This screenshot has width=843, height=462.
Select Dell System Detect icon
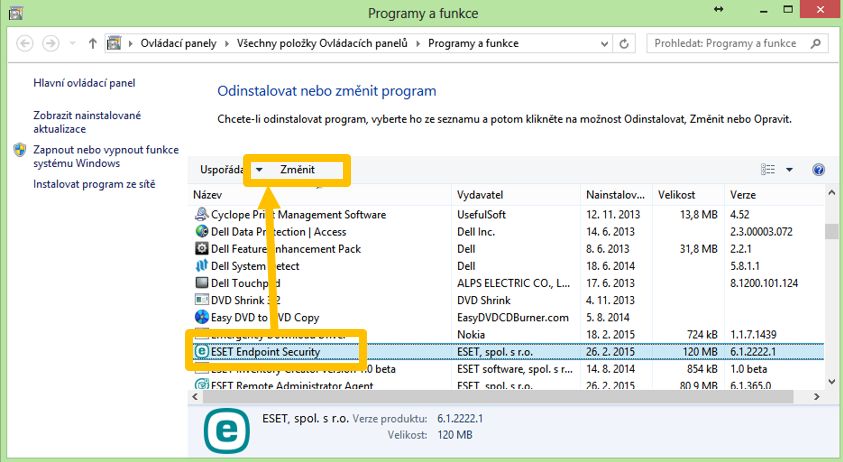(x=202, y=266)
